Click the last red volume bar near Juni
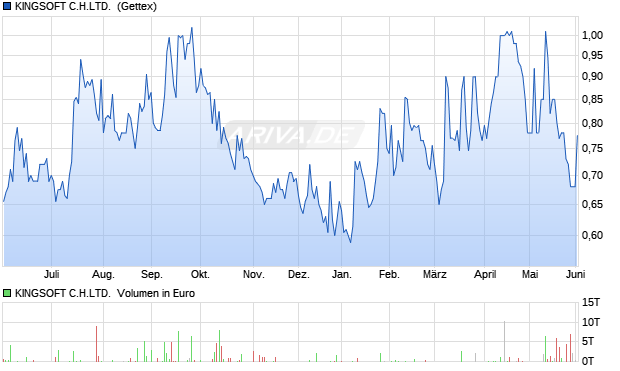This screenshot has width=620, height=371. pyautogui.click(x=570, y=348)
